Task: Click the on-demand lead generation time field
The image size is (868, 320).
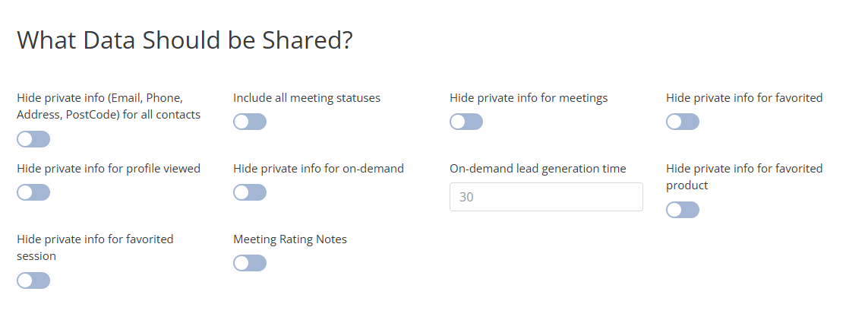Action: [x=546, y=197]
